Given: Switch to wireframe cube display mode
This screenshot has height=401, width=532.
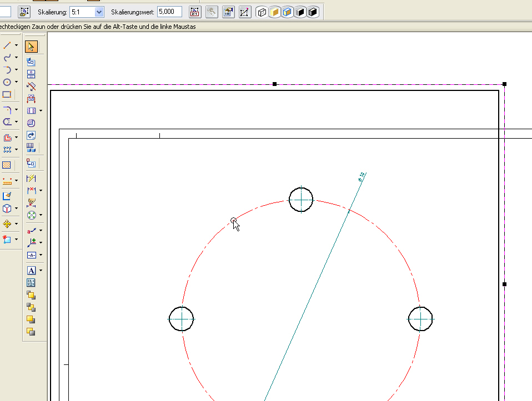Looking at the screenshot, I should pos(262,13).
